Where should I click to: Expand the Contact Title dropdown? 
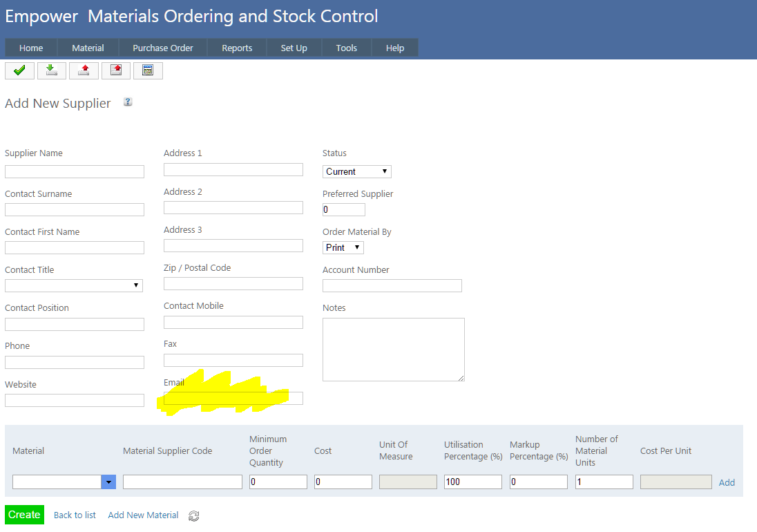tap(74, 285)
